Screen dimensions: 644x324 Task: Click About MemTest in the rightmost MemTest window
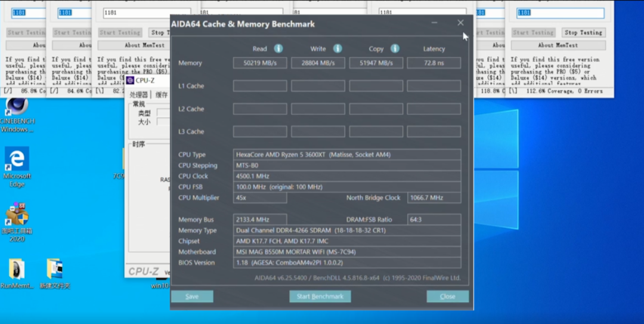(558, 45)
